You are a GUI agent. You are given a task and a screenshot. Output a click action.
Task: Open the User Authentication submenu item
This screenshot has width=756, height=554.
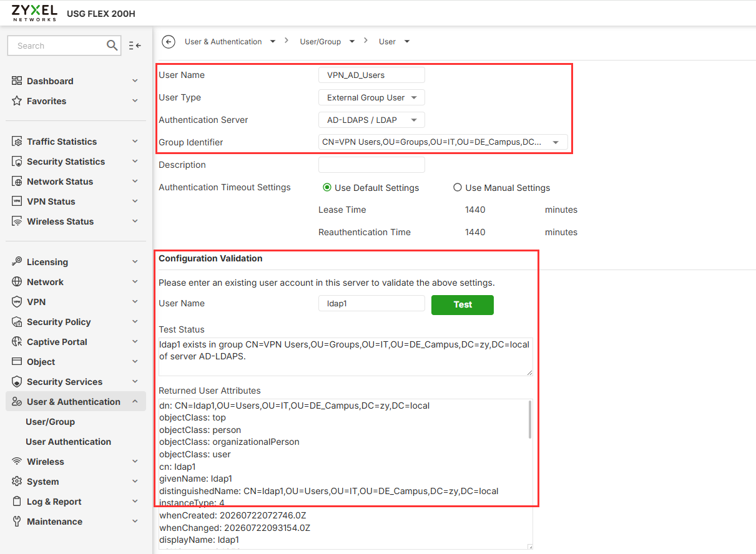[x=68, y=442]
